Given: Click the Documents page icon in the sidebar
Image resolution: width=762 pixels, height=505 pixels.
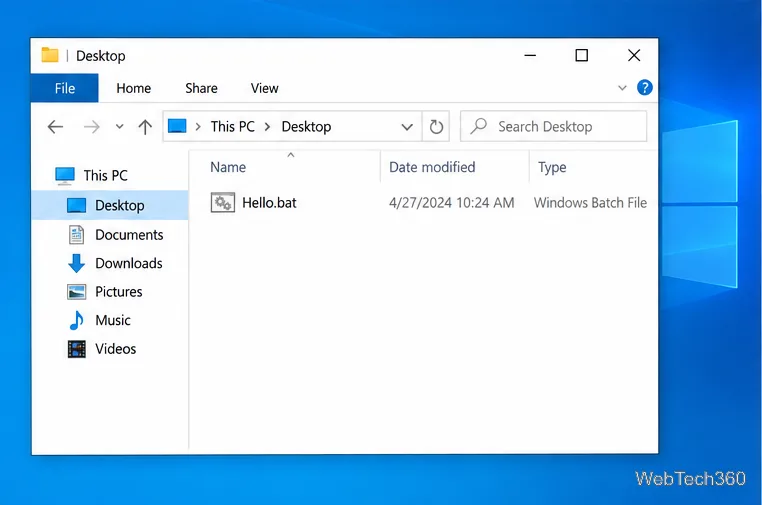Looking at the screenshot, I should pyautogui.click(x=76, y=235).
